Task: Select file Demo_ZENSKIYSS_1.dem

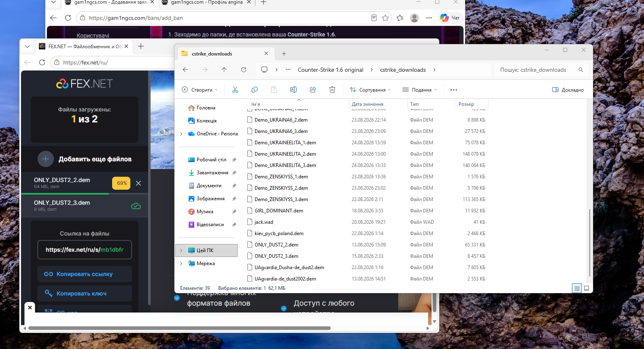Action: pyautogui.click(x=281, y=177)
